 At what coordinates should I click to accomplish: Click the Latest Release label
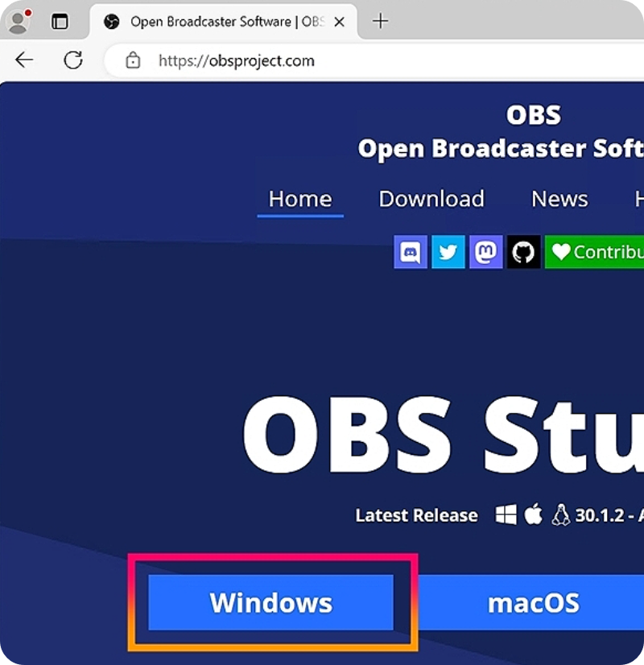coord(416,515)
